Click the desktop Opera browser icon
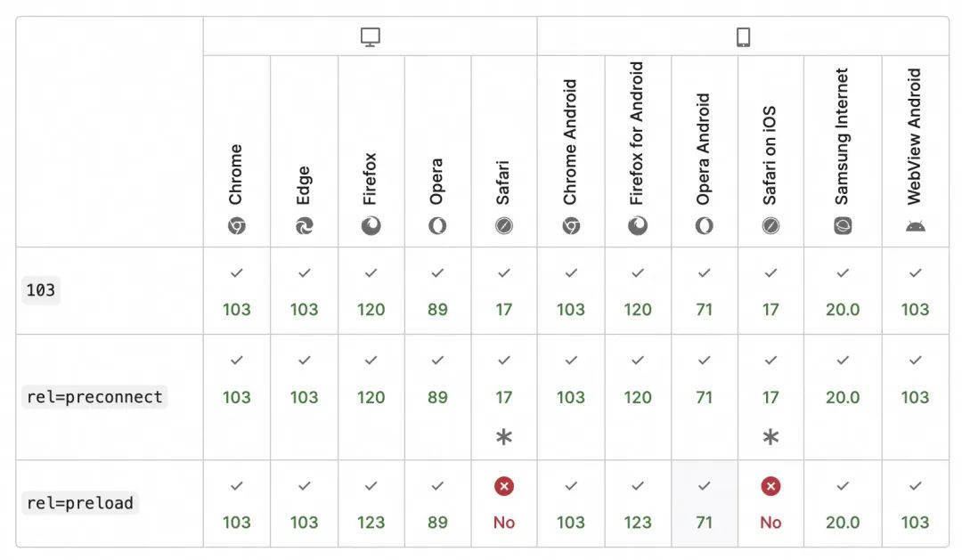The height and width of the screenshot is (560, 962). pyautogui.click(x=437, y=226)
